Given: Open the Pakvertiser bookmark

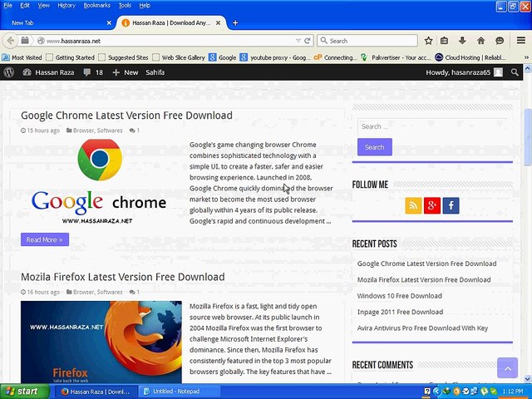Looking at the screenshot, I should click(396, 57).
